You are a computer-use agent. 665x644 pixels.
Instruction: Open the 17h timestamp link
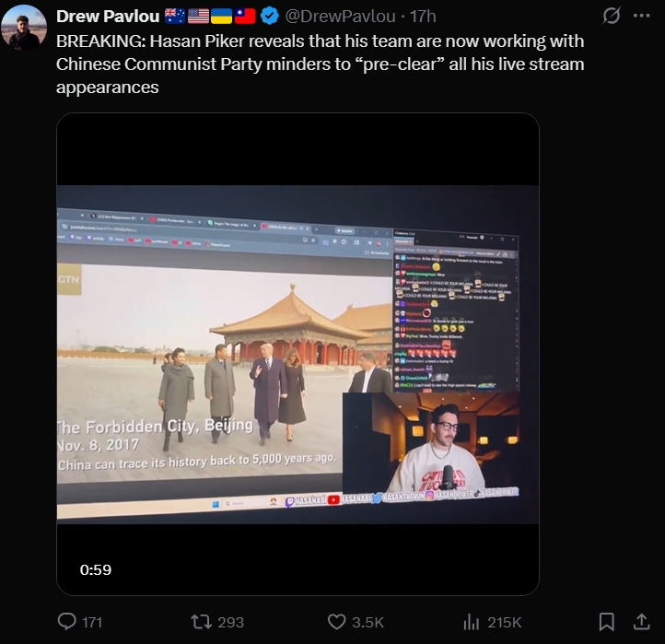tap(423, 17)
